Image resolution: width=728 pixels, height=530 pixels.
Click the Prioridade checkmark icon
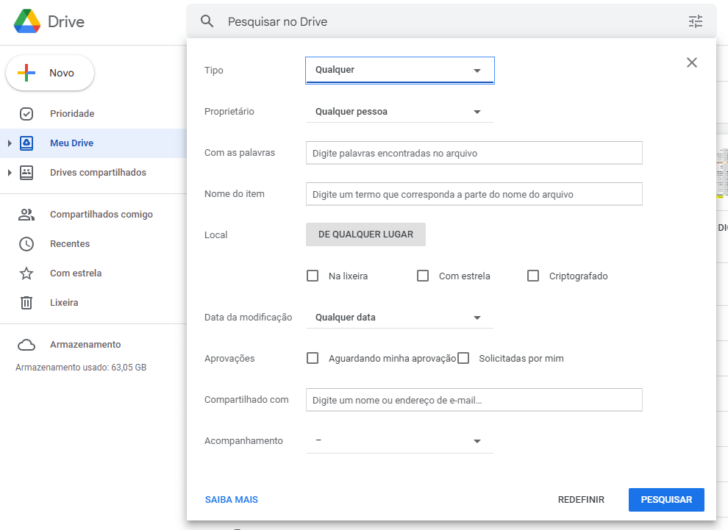click(26, 114)
